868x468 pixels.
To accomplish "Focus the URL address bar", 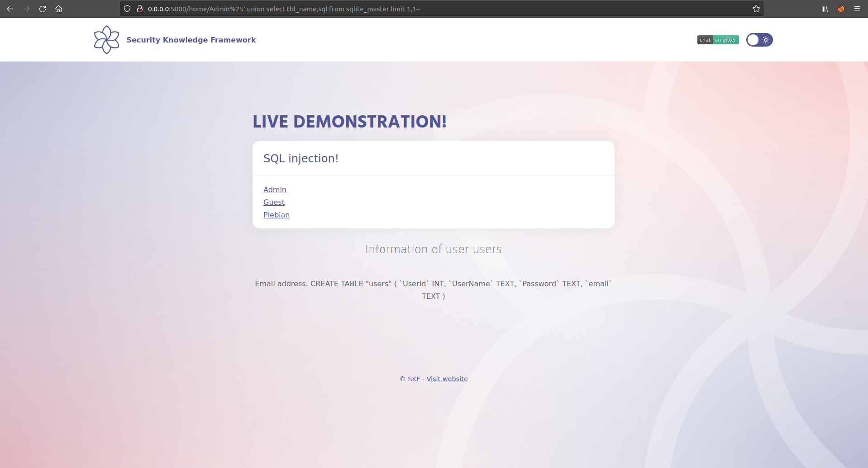I will click(441, 9).
